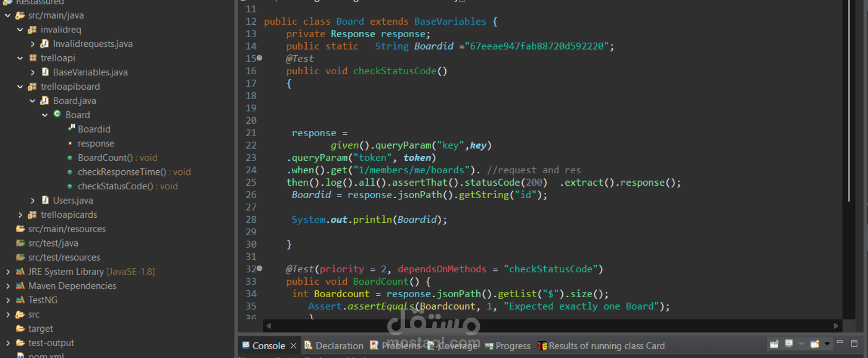Image resolution: width=868 pixels, height=358 pixels.
Task: Expand the TestNG library node
Action: 7,300
